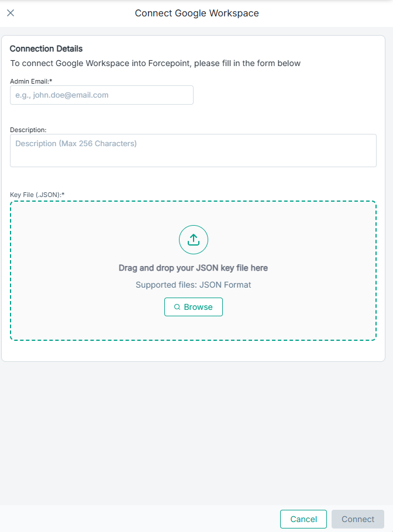Click the Supported files: JSON Format text

point(193,285)
